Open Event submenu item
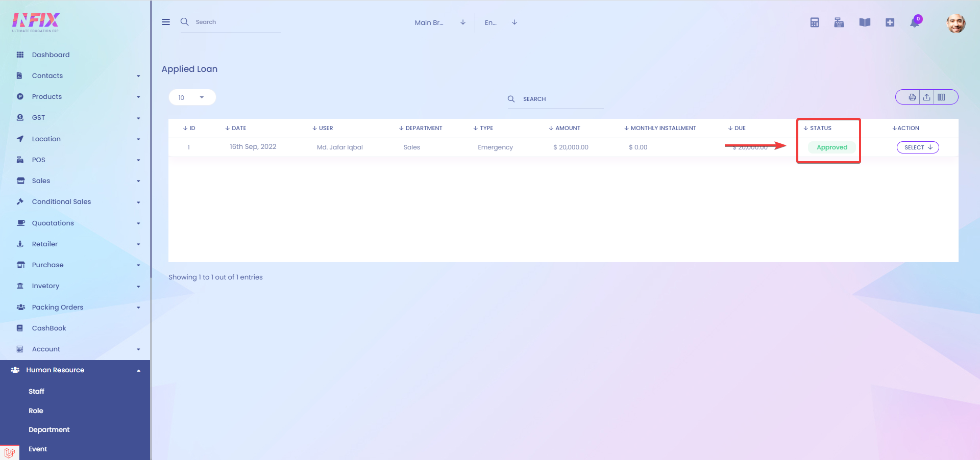Viewport: 980px width, 460px height. [x=38, y=449]
